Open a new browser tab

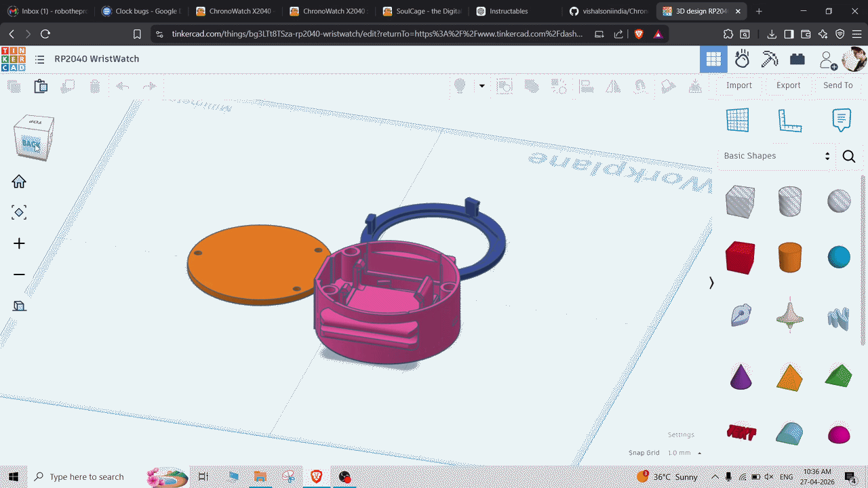759,12
